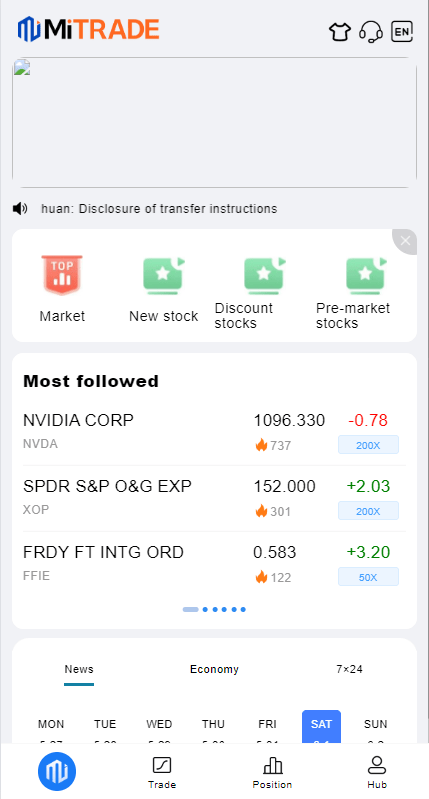Open the Hub bottom tab
429x799 pixels.
[x=377, y=773]
